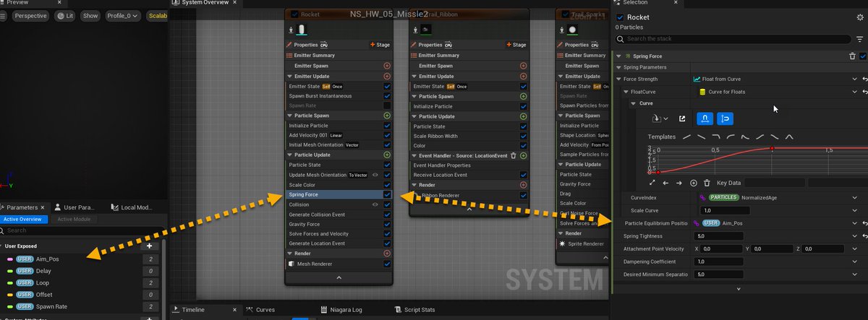Screen dimensions: 868x320
Task: Collapse the Rocket emitter node
Action: tap(339, 277)
